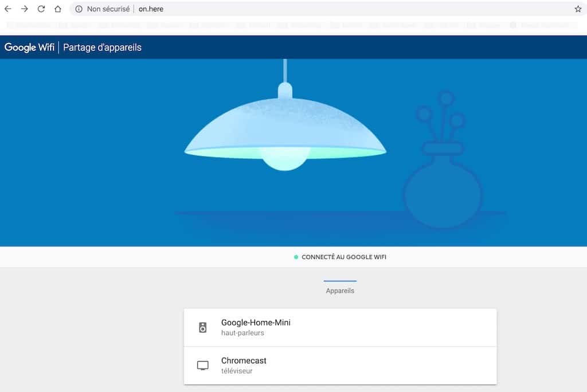The image size is (587, 392).
Task: Bookmark this page with the star icon
Action: pos(578,9)
